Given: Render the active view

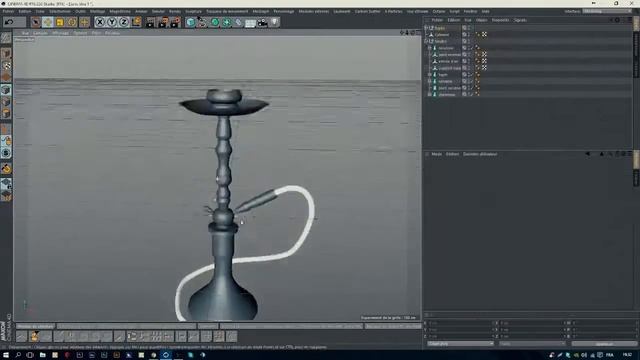Looking at the screenshot, I should pos(151,22).
